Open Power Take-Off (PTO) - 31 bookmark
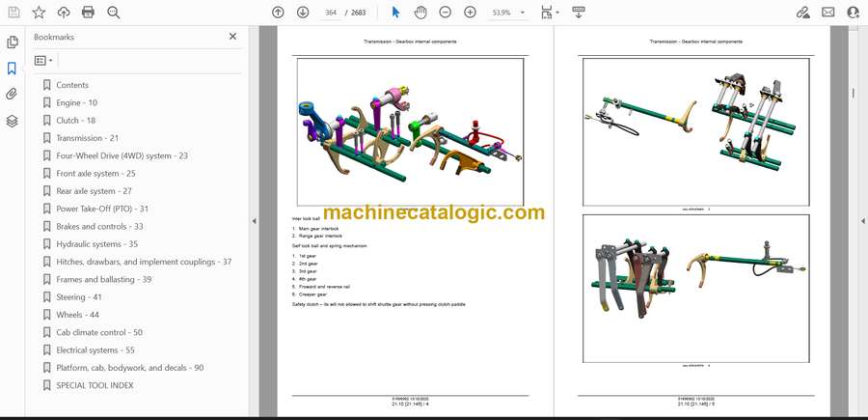Screen dimensions: 868x420 (102, 209)
